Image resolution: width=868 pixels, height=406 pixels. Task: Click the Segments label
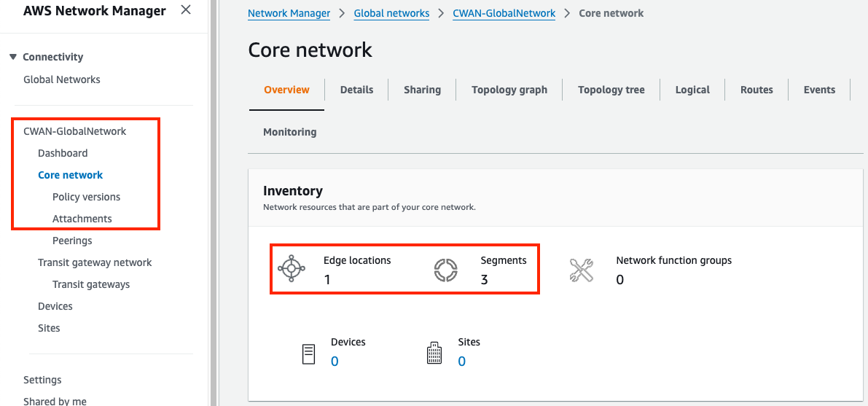coord(503,260)
